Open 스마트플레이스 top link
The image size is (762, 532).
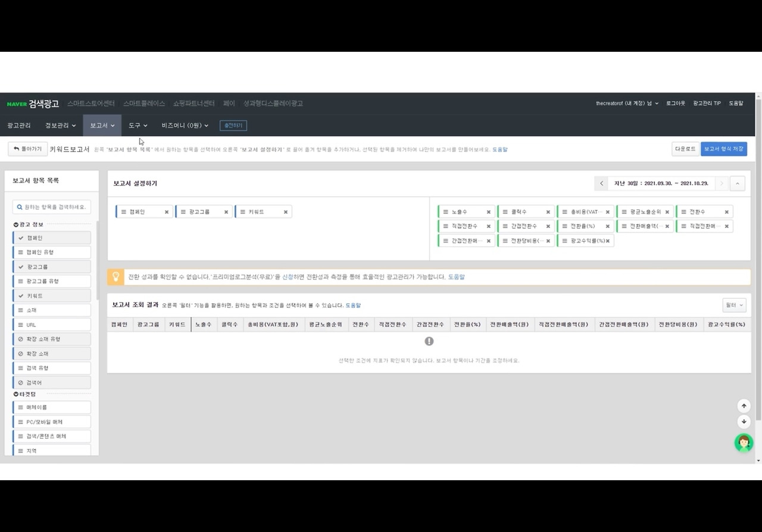(144, 104)
